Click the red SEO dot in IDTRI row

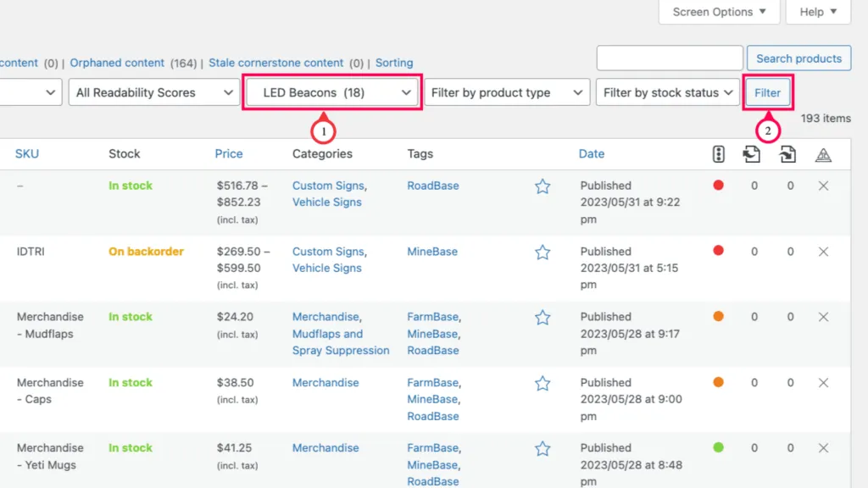click(719, 251)
